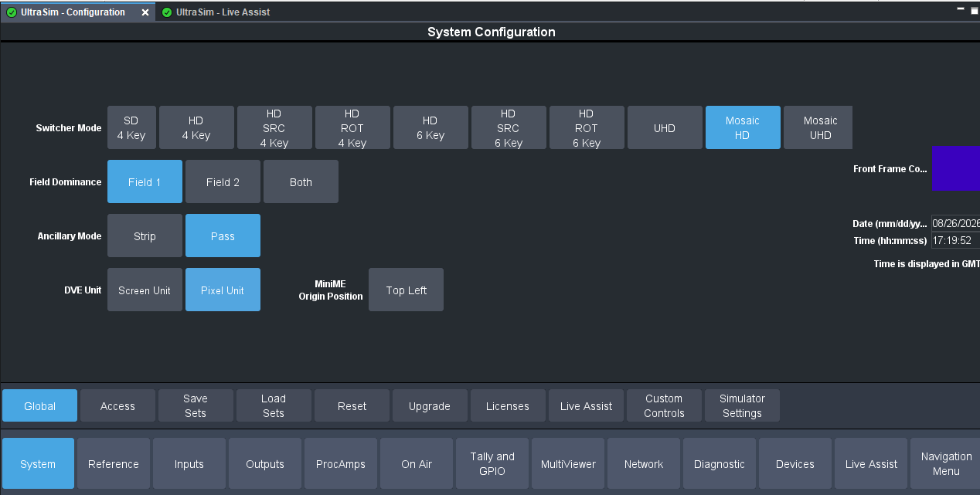980x495 pixels.
Task: Click the MiniME Origin Position label
Action: 331,290
